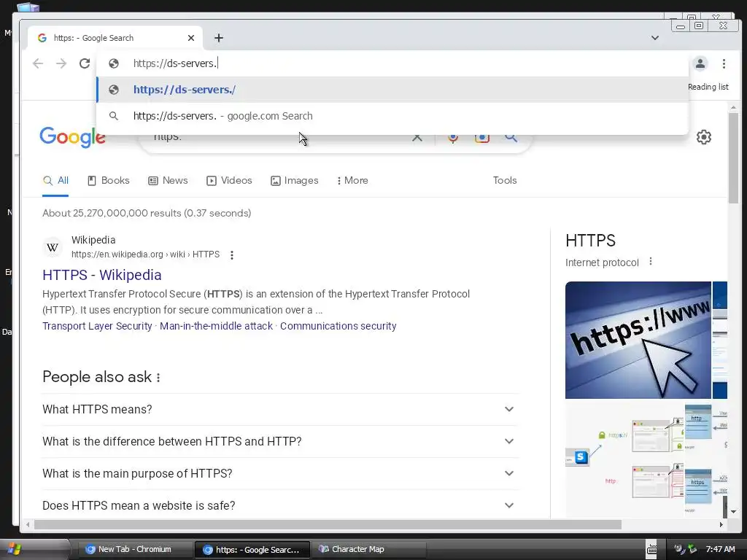Search by image with camera icon
This screenshot has height=560, width=747.
tap(481, 138)
